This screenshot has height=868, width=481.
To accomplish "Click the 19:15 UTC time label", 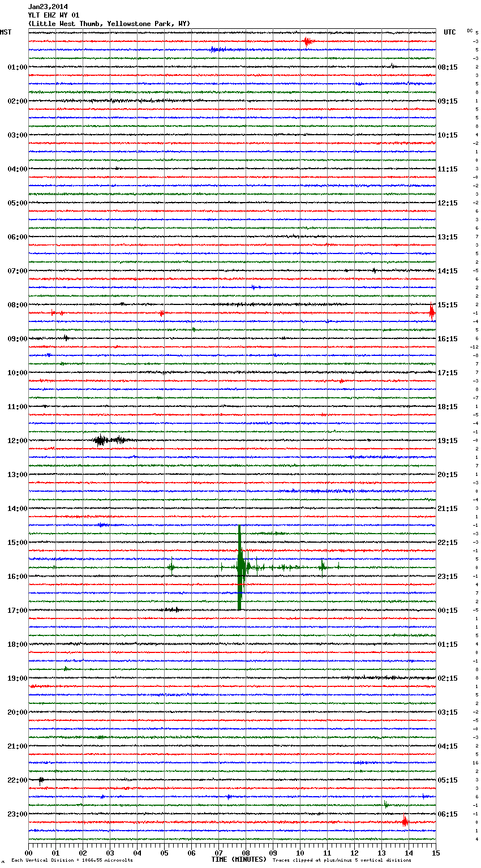I will 448,441.
